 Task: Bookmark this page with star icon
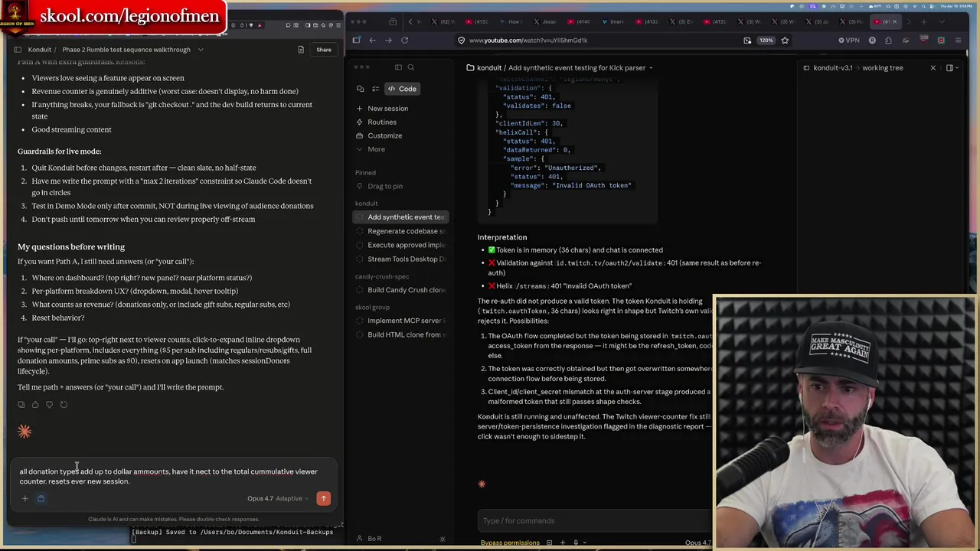click(x=785, y=41)
